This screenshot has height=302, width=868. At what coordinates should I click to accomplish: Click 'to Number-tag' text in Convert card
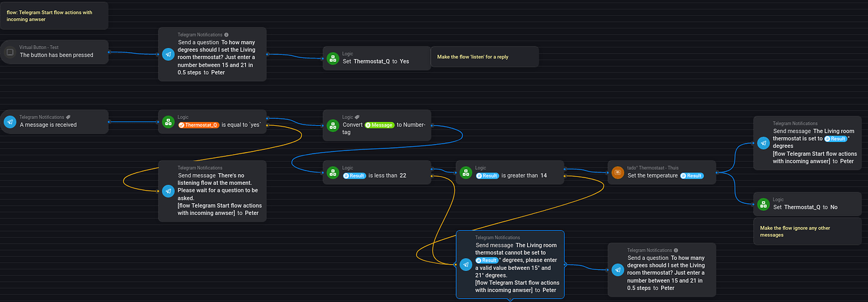click(x=384, y=128)
